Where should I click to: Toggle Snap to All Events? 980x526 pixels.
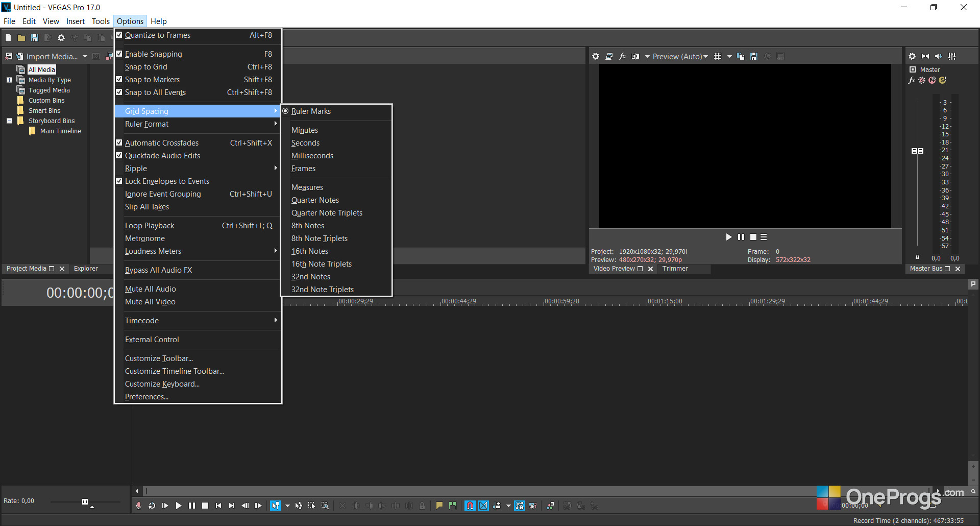click(x=198, y=92)
